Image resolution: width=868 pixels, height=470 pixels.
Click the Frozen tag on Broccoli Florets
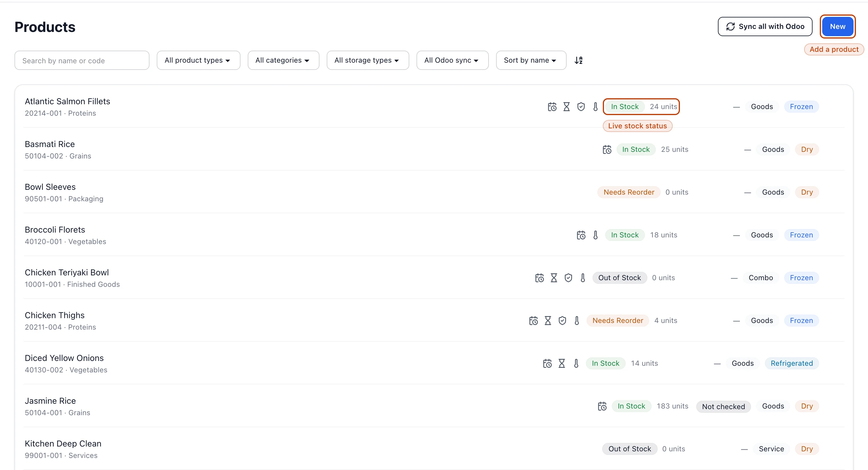pos(801,235)
